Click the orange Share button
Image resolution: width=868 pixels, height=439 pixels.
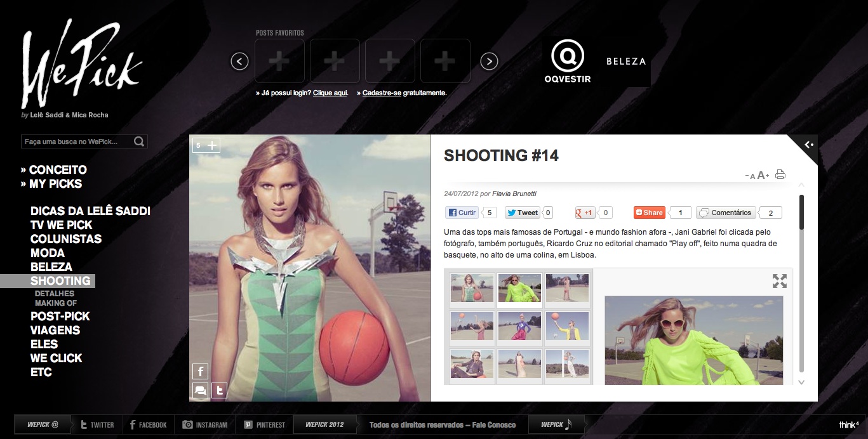pyautogui.click(x=650, y=213)
